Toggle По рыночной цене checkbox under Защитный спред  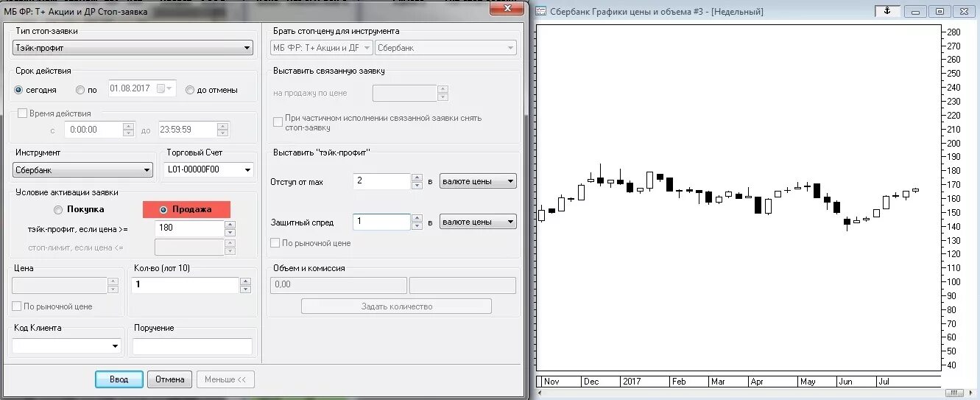[x=275, y=243]
